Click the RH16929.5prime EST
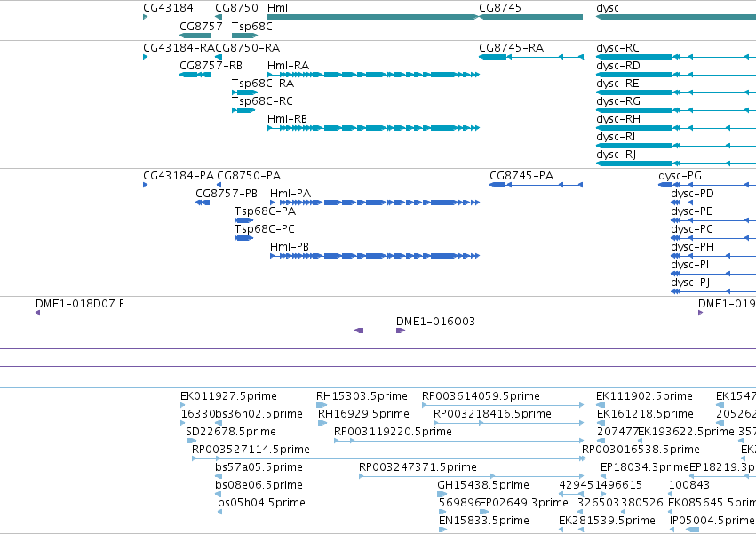This screenshot has width=756, height=534. pyautogui.click(x=322, y=423)
